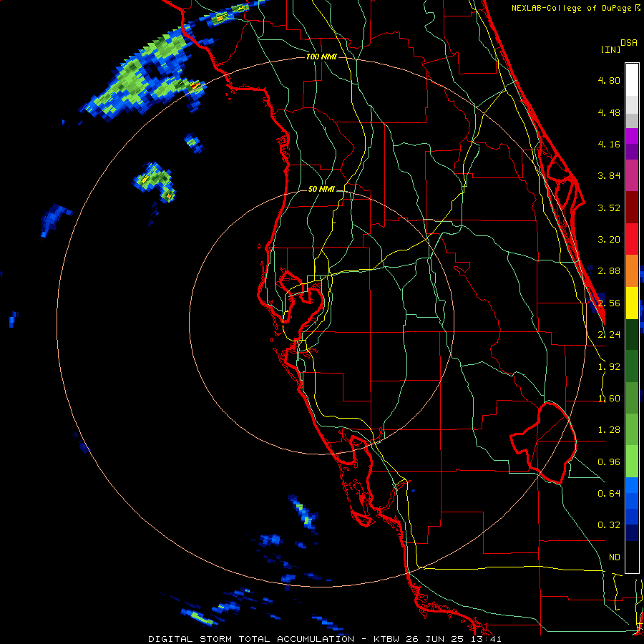Viewport: 644px width, 644px height.
Task: Click the 0.96 legend value
Action: [x=609, y=462]
